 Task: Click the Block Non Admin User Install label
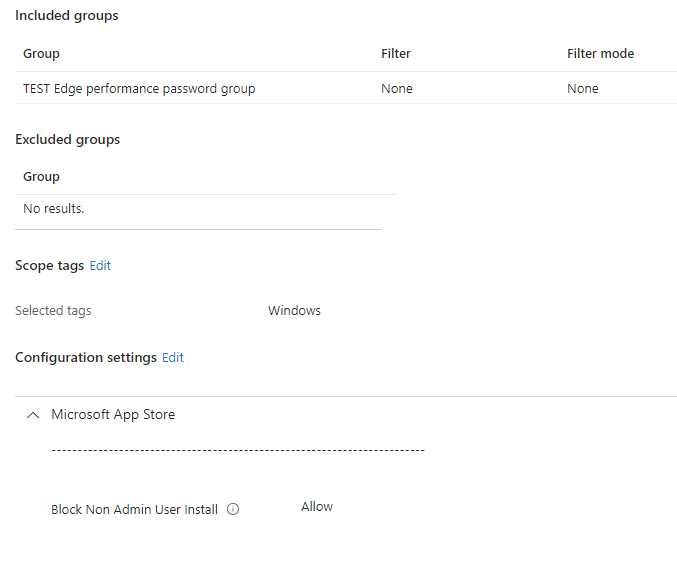pos(134,510)
